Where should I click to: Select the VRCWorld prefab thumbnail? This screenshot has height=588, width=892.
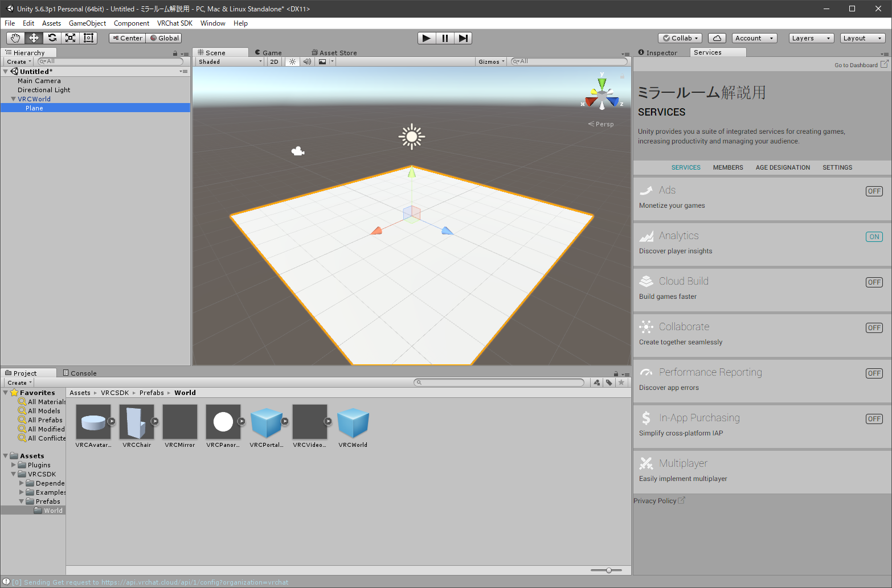pyautogui.click(x=353, y=423)
